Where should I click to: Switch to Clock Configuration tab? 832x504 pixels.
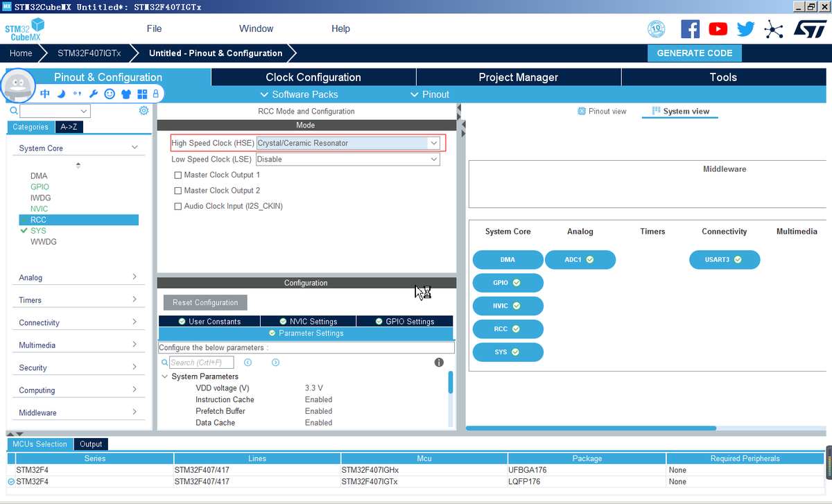coord(313,77)
